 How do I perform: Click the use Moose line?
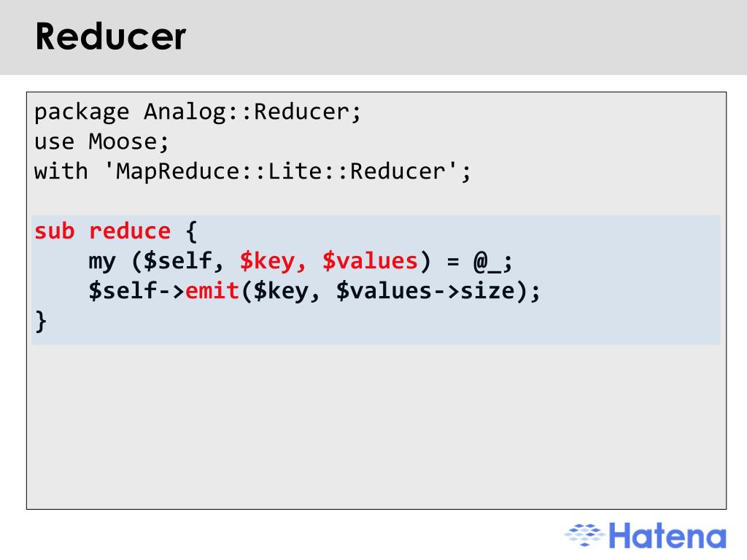(101, 142)
